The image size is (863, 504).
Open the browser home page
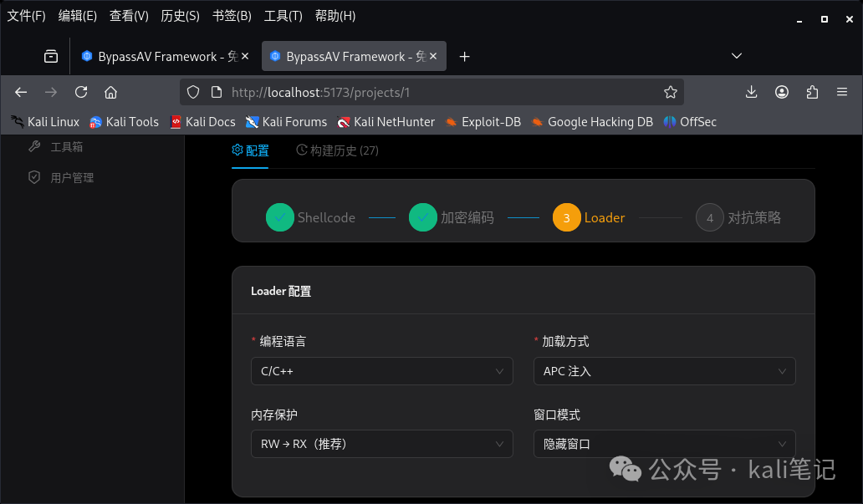pyautogui.click(x=110, y=93)
